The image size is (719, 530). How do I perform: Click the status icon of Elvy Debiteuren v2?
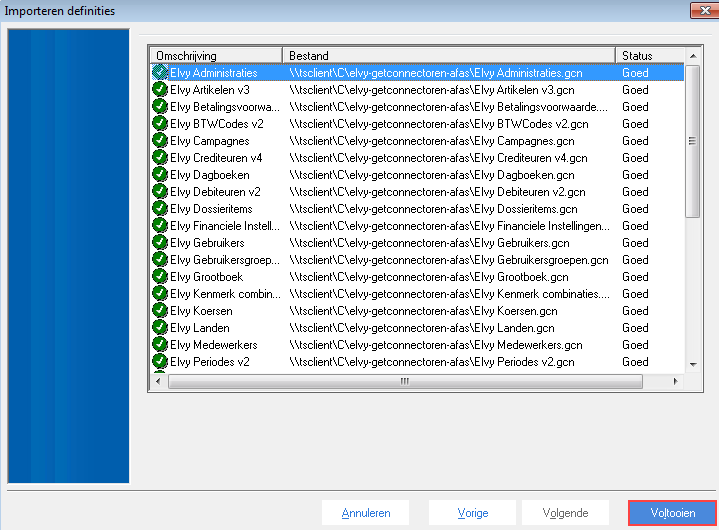(160, 191)
